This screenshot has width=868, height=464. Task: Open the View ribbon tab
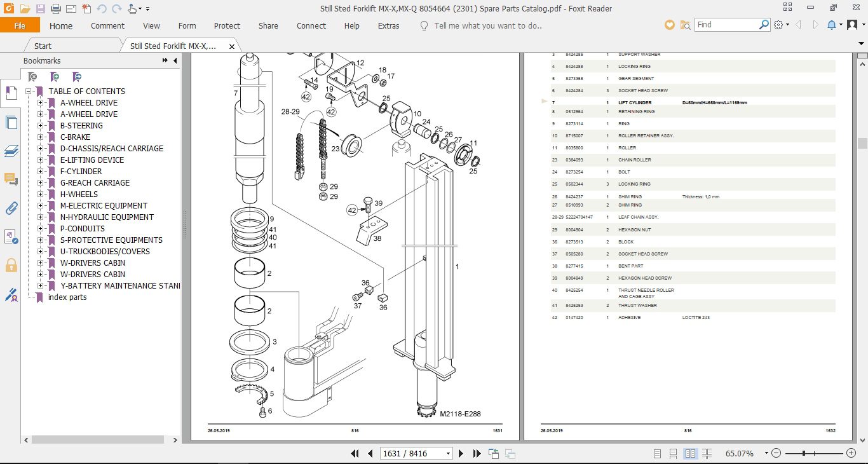tap(151, 26)
